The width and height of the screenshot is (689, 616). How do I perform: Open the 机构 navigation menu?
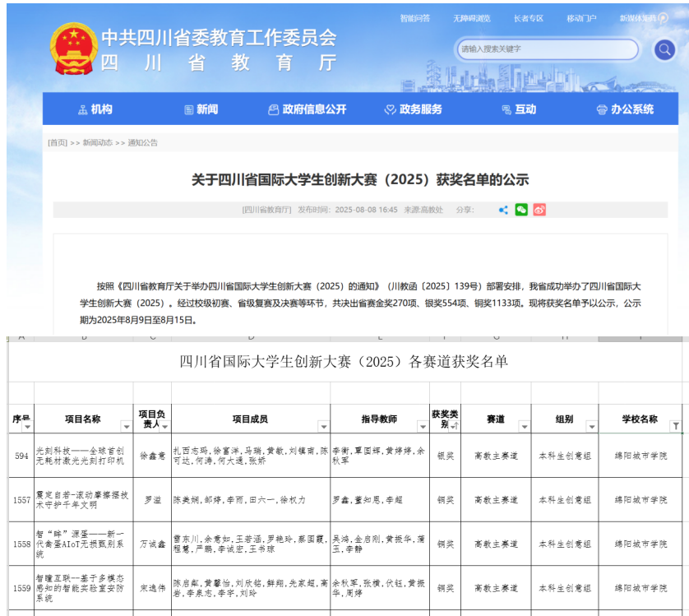click(95, 109)
